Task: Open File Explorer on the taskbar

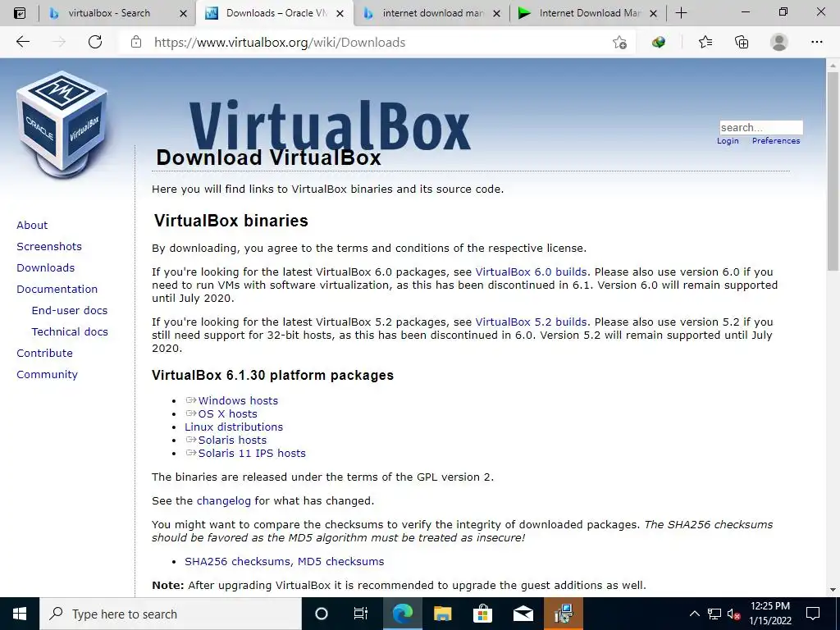Action: pyautogui.click(x=442, y=614)
